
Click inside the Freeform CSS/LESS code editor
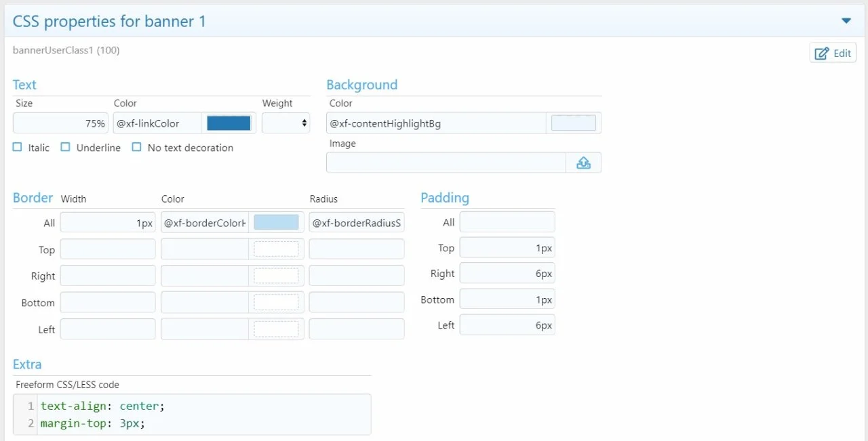[203, 415]
